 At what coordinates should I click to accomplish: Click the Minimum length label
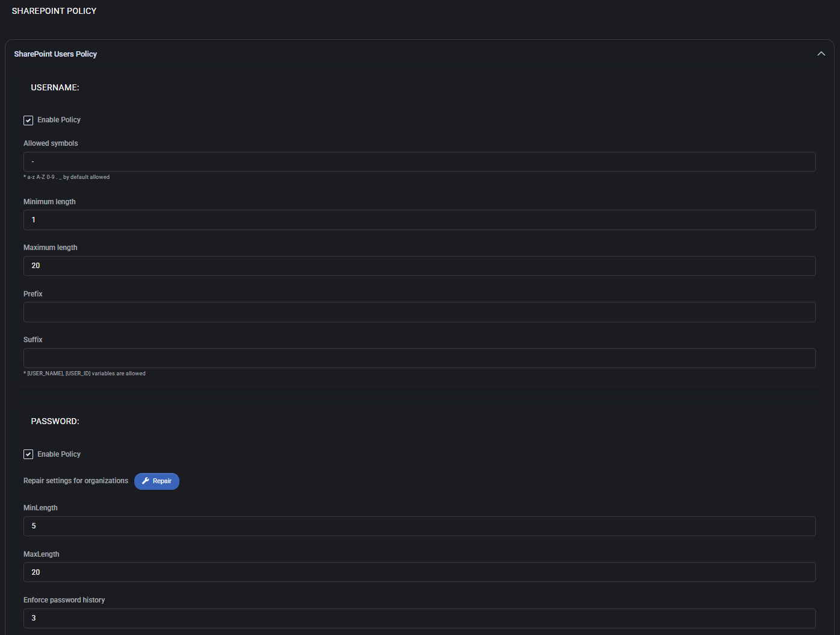49,202
